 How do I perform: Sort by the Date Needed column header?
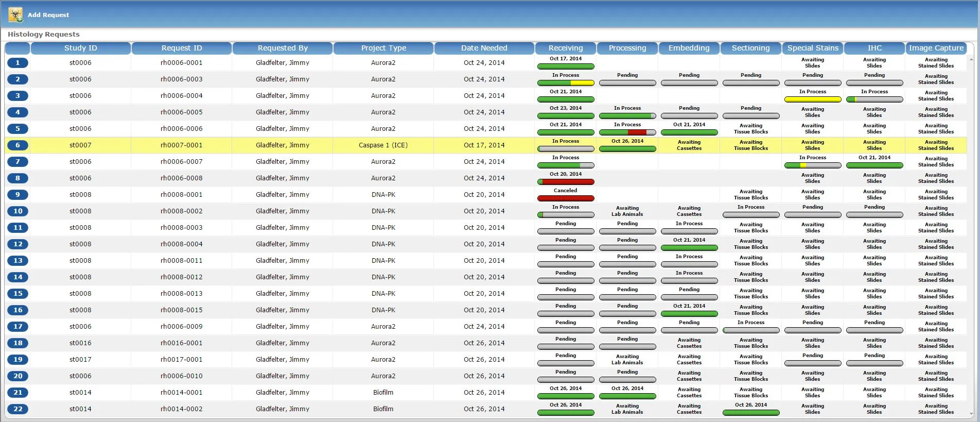[484, 48]
